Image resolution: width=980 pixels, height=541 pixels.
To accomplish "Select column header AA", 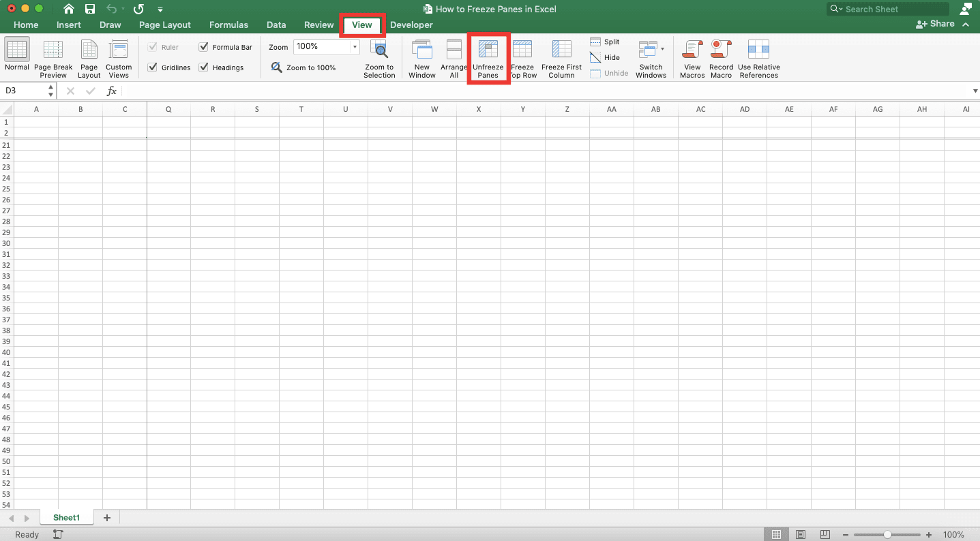I will (x=612, y=109).
